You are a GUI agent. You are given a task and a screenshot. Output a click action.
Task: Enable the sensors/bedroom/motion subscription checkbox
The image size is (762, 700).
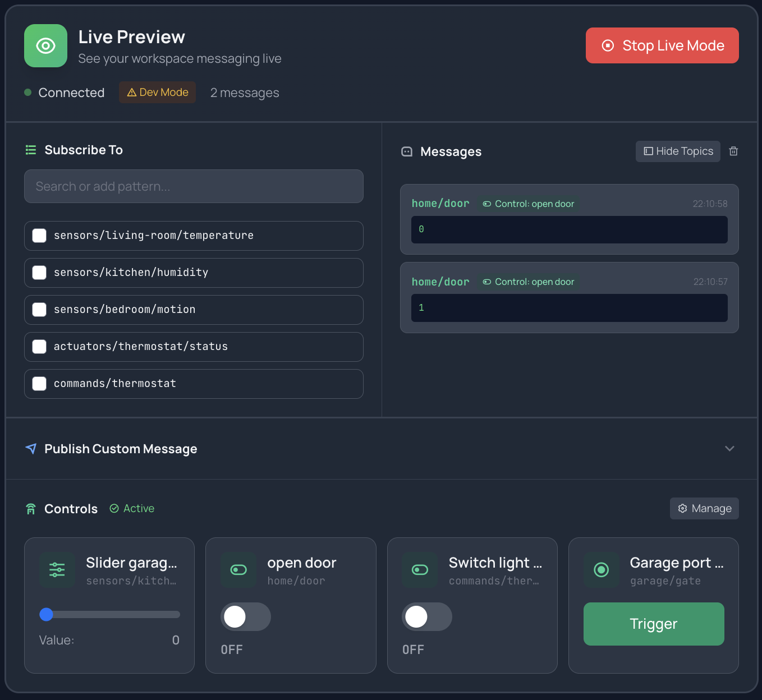point(39,310)
